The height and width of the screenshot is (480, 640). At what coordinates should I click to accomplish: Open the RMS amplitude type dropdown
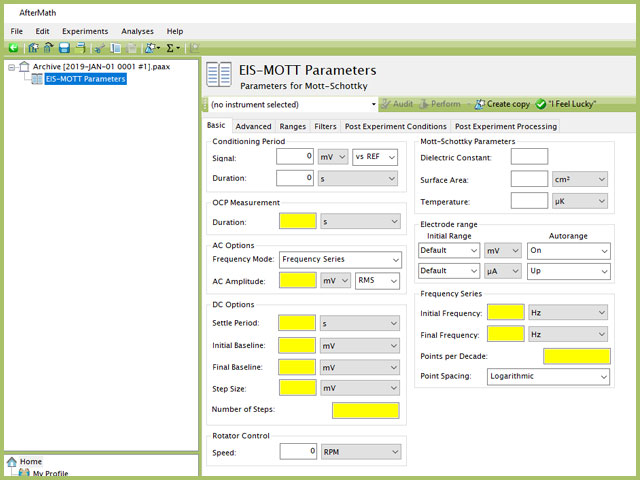pos(377,281)
